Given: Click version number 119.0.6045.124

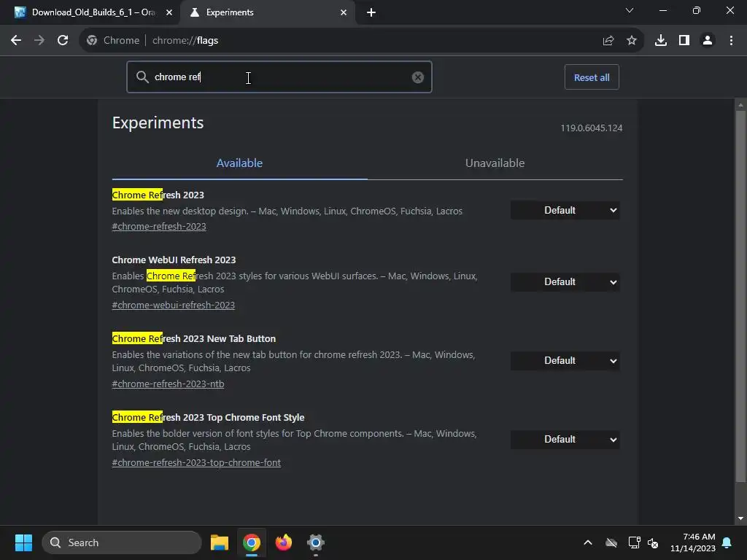Looking at the screenshot, I should click(591, 128).
